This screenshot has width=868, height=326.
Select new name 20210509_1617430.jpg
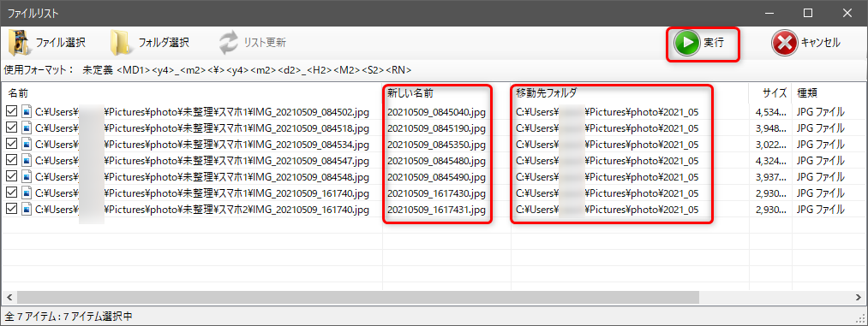pyautogui.click(x=436, y=193)
